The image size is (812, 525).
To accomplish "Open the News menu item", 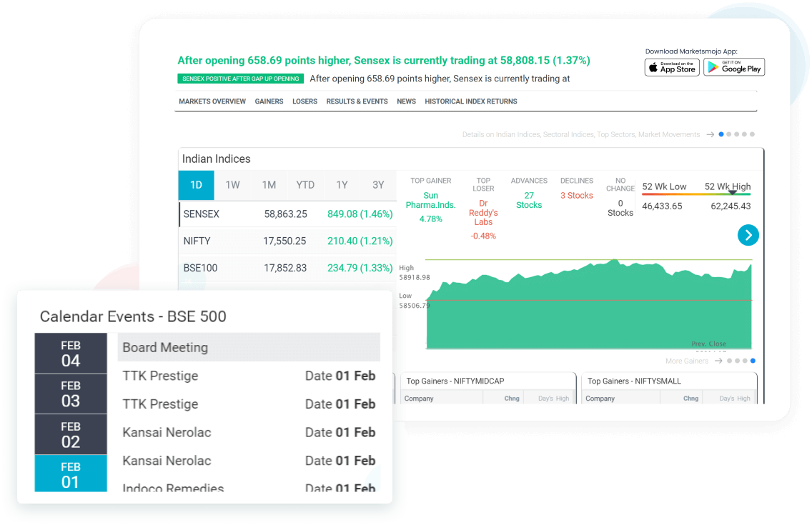I will [x=406, y=101].
